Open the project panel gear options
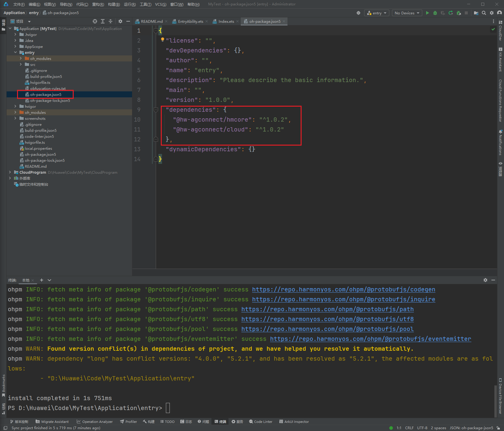The image size is (504, 431). click(120, 21)
